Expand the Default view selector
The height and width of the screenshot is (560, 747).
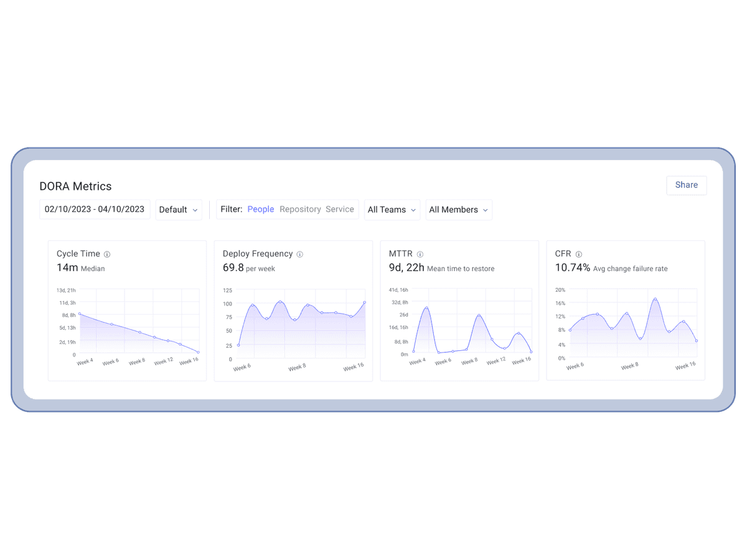(x=179, y=210)
